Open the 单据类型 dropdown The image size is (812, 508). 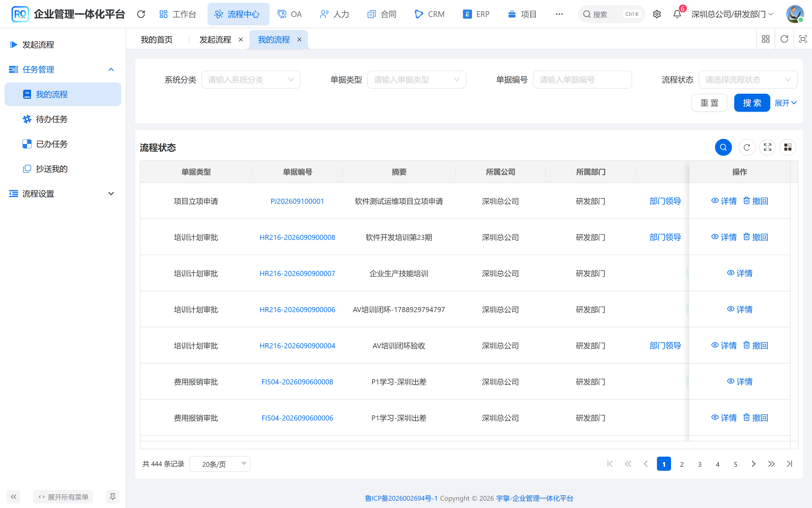point(416,80)
